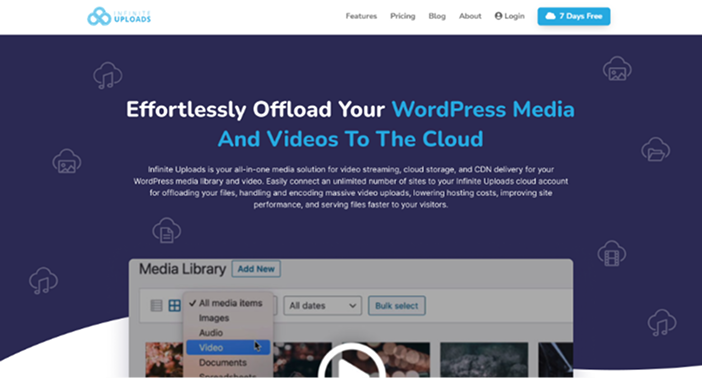The height and width of the screenshot is (378, 702).
Task: Click the film cloud icon on right side
Action: point(612,253)
